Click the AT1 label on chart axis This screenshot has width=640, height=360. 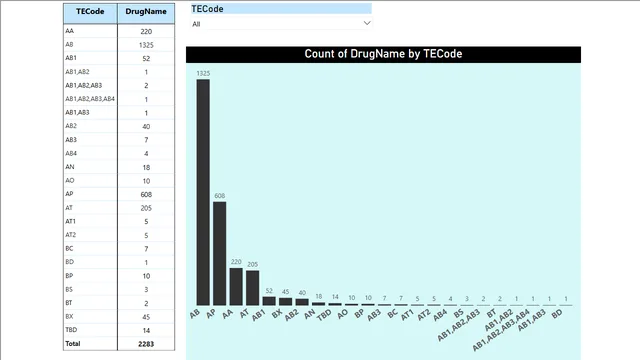(407, 315)
